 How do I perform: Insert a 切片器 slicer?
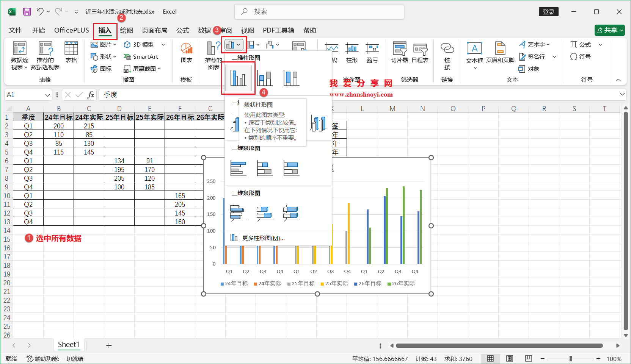(x=399, y=52)
